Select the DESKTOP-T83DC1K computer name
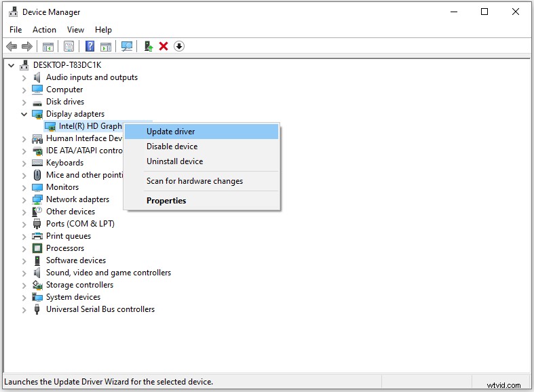The width and height of the screenshot is (534, 392). [67, 65]
